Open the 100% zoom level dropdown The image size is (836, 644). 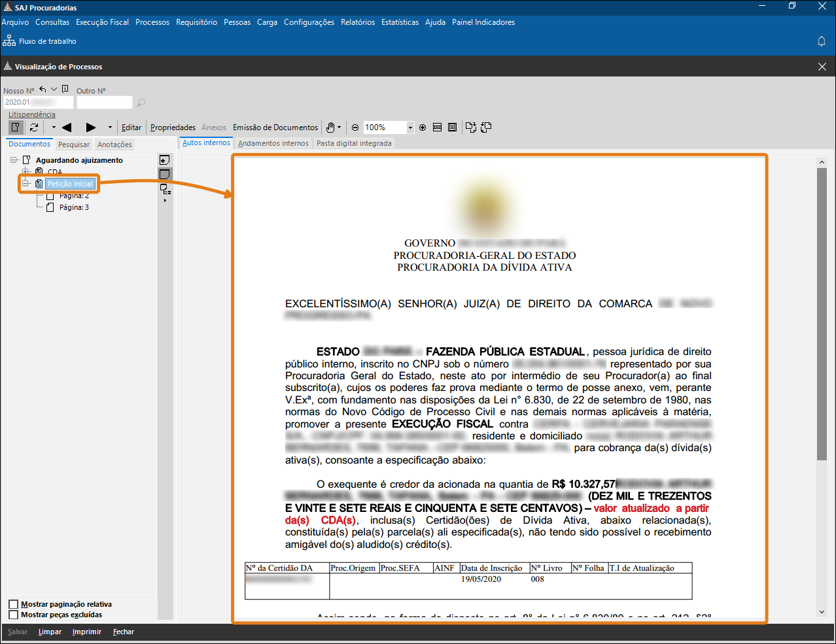pyautogui.click(x=410, y=127)
